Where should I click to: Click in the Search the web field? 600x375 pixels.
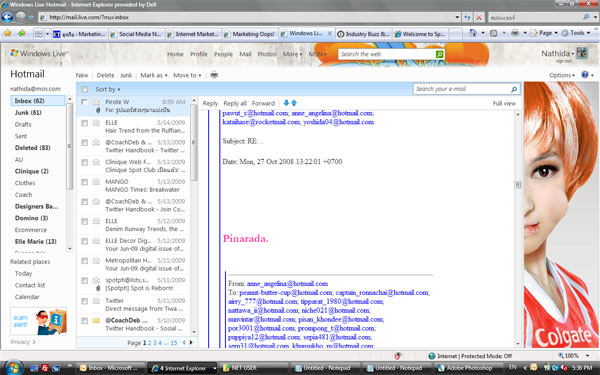387,54
